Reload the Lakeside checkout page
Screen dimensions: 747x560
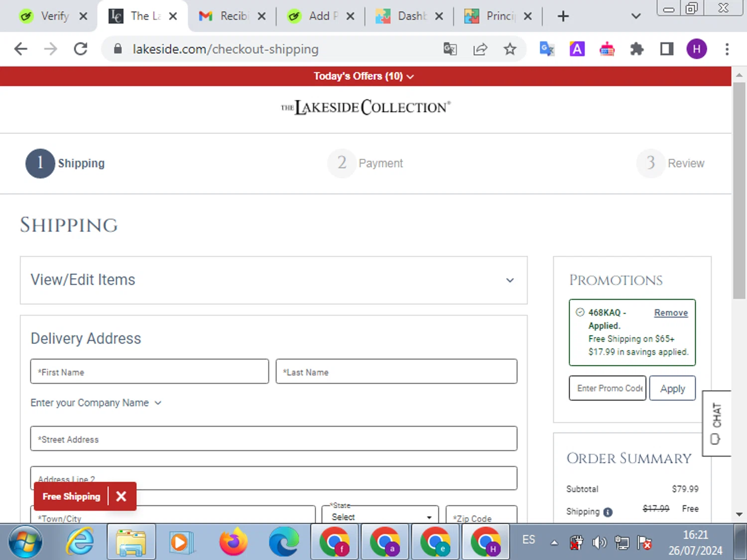[81, 49]
